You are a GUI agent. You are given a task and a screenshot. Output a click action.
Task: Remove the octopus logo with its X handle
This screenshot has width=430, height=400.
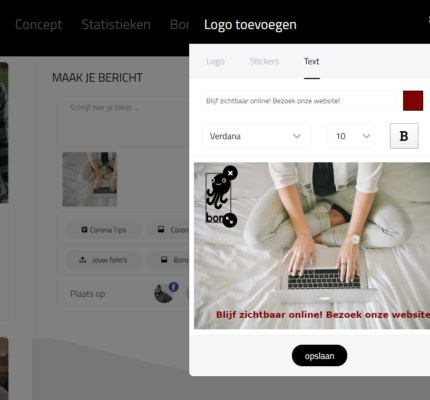230,173
